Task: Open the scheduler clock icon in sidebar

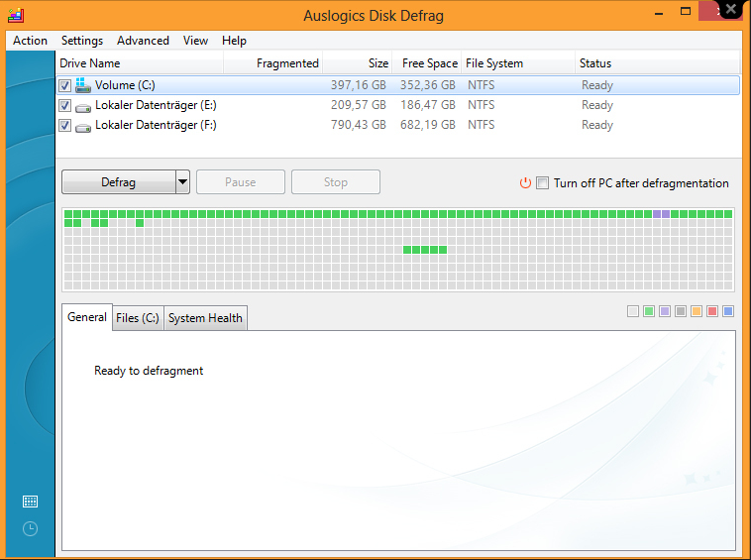Action: pos(30,529)
